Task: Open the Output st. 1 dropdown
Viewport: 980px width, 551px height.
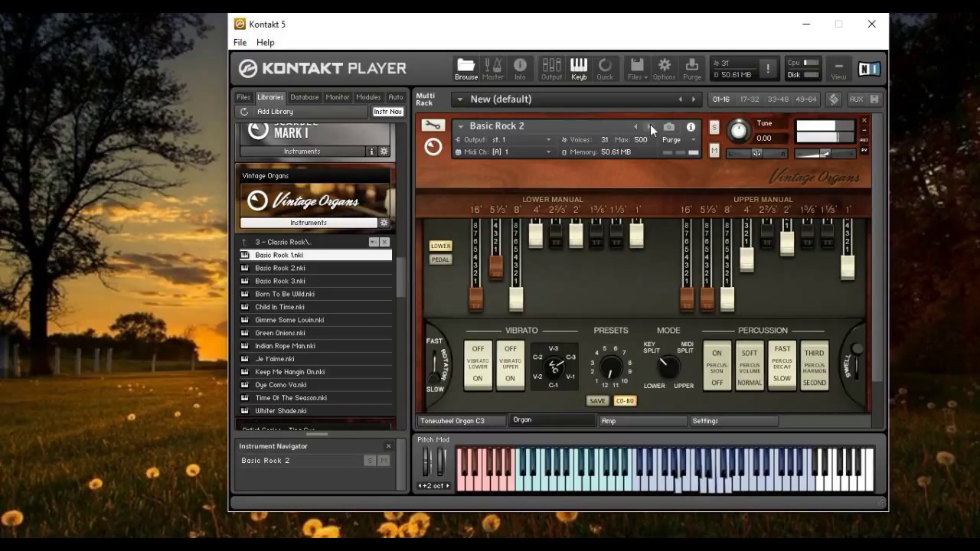Action: pyautogui.click(x=548, y=140)
